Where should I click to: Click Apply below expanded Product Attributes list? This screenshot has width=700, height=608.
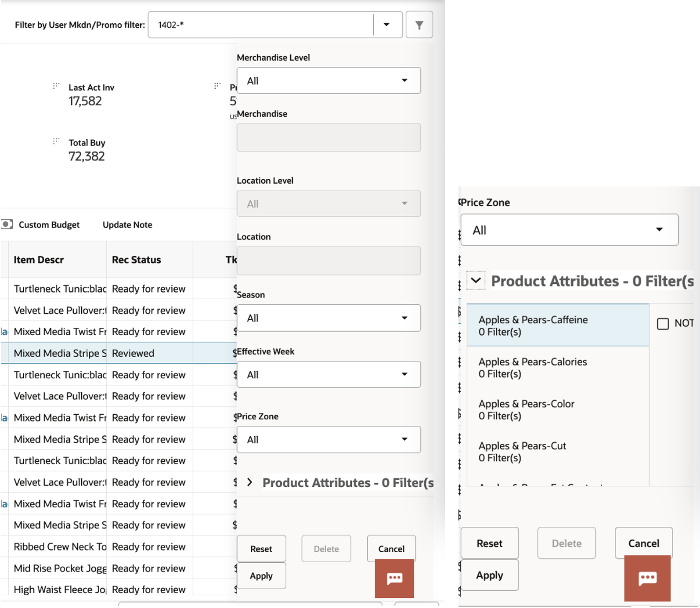pyautogui.click(x=490, y=575)
